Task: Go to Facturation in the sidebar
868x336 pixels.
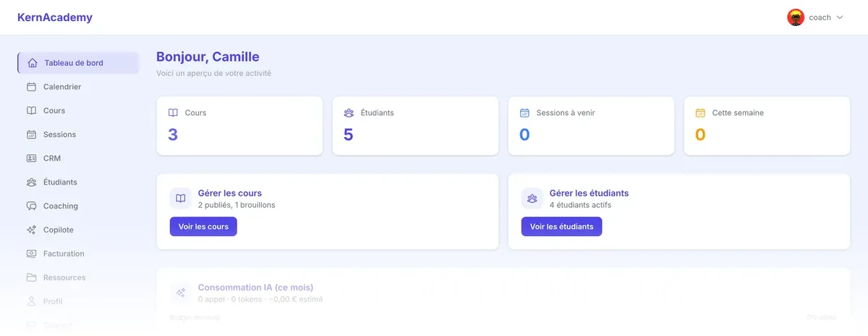Action: point(78,254)
